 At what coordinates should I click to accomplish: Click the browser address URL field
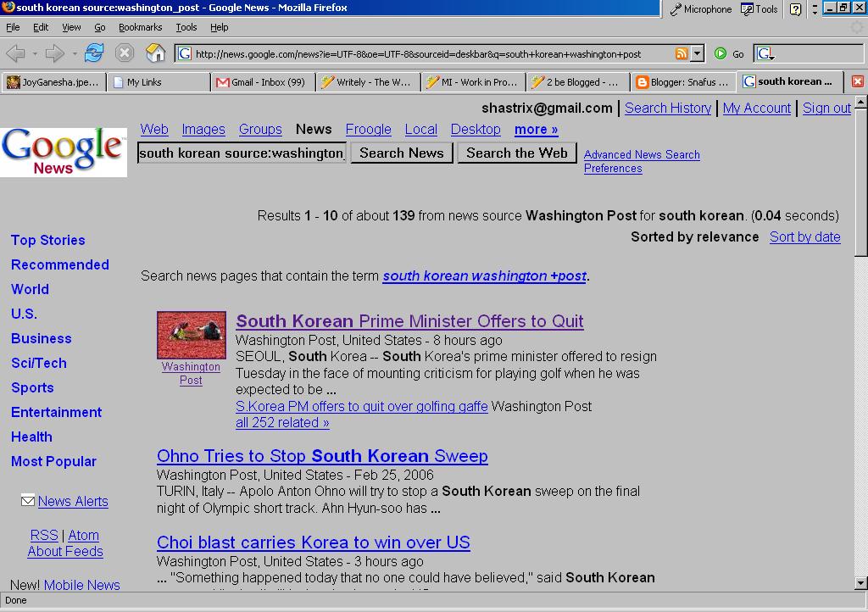434,53
